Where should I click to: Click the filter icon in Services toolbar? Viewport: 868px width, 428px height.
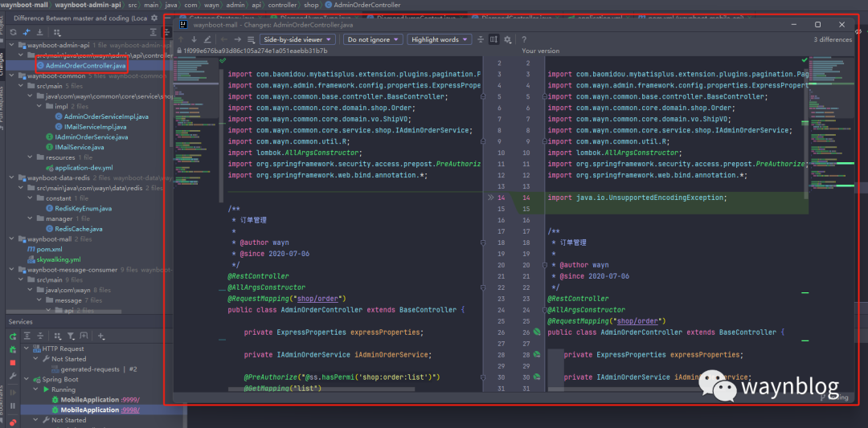pyautogui.click(x=72, y=335)
